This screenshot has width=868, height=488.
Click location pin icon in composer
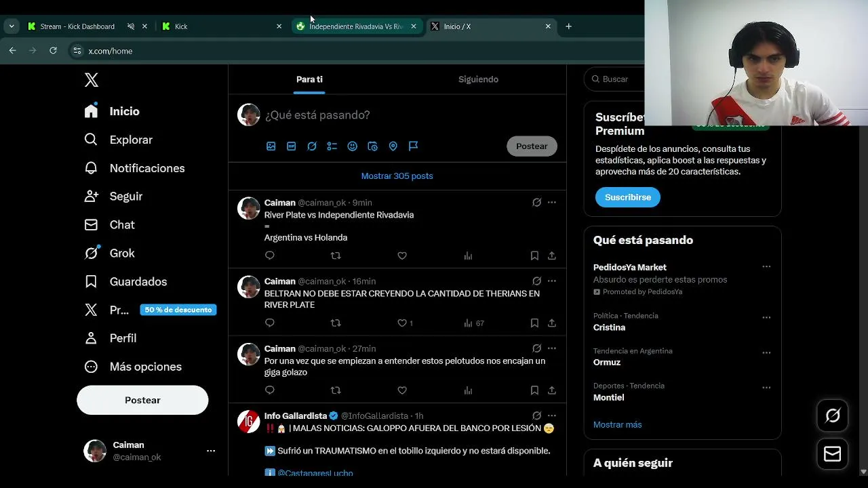(393, 146)
